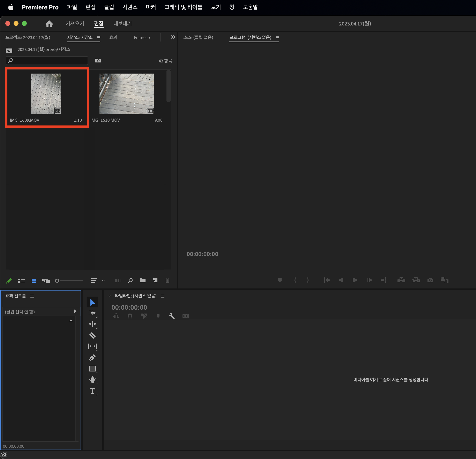Go to 가져오기 workspace

(75, 24)
